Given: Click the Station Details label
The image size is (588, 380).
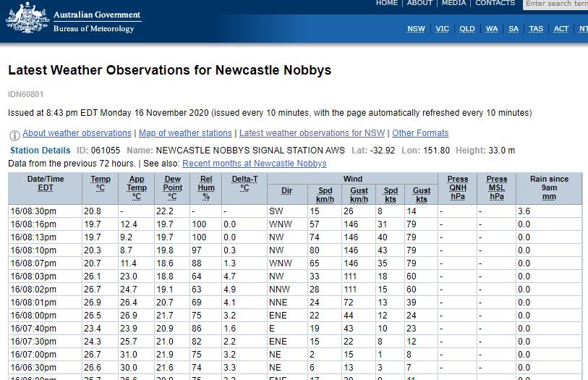Looking at the screenshot, I should click(x=40, y=151).
